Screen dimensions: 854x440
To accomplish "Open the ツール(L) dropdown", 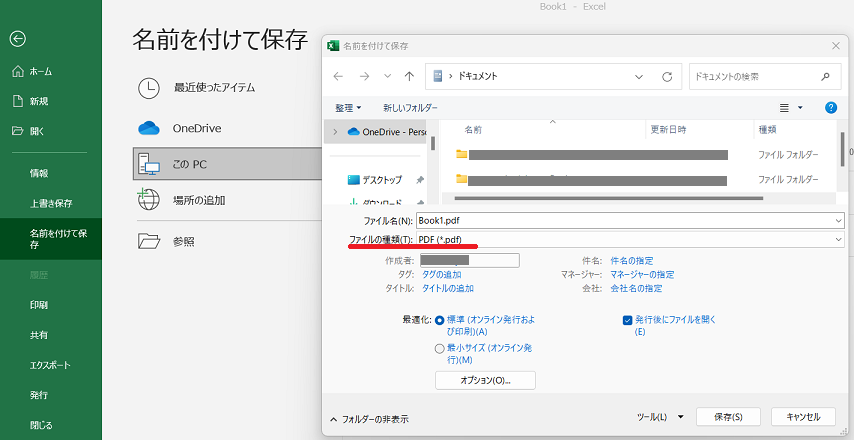I will [x=660, y=417].
